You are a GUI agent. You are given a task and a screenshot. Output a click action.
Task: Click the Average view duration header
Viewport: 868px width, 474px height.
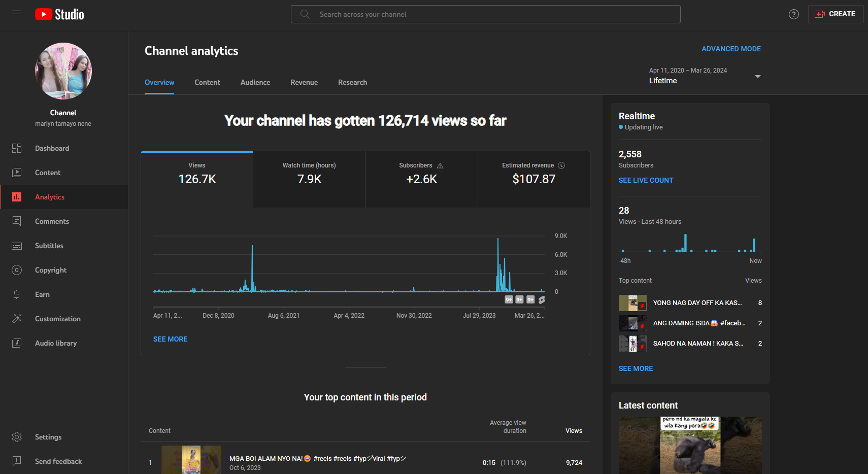(x=508, y=427)
